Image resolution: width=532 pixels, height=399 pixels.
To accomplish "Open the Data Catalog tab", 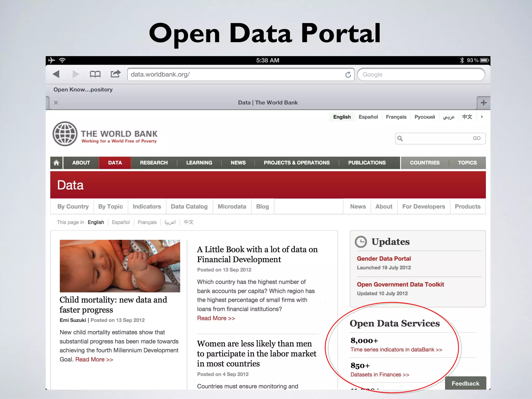I will pos(189,207).
